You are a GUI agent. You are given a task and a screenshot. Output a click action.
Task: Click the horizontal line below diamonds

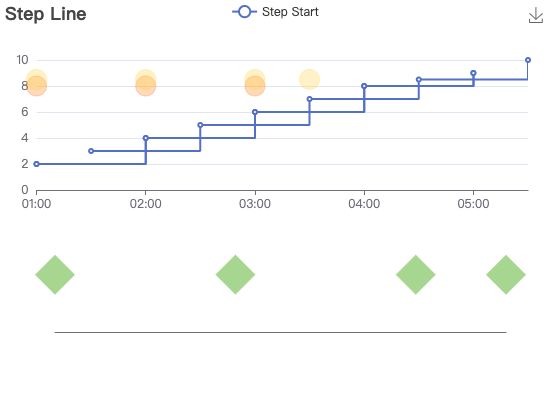point(280,332)
